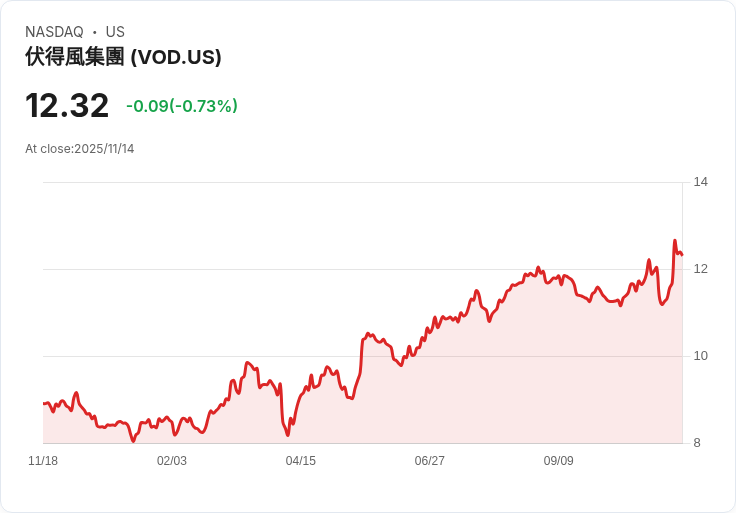Viewport: 736px width, 513px height.
Task: Click the 06/27 date label on x-axis
Action: click(429, 461)
